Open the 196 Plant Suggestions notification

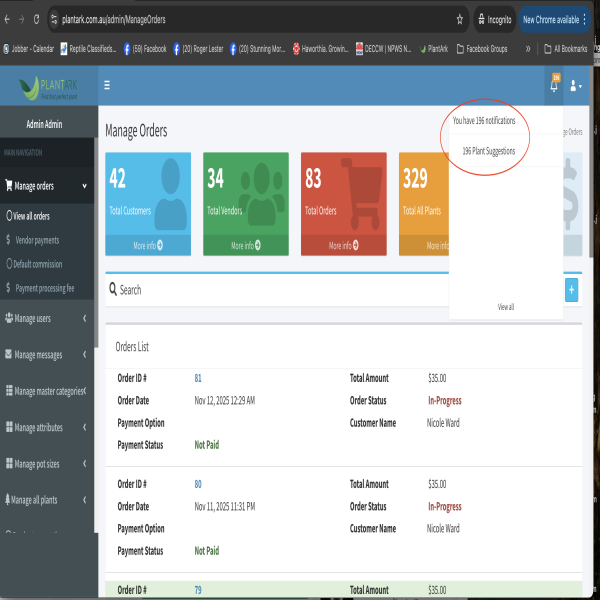pyautogui.click(x=488, y=150)
